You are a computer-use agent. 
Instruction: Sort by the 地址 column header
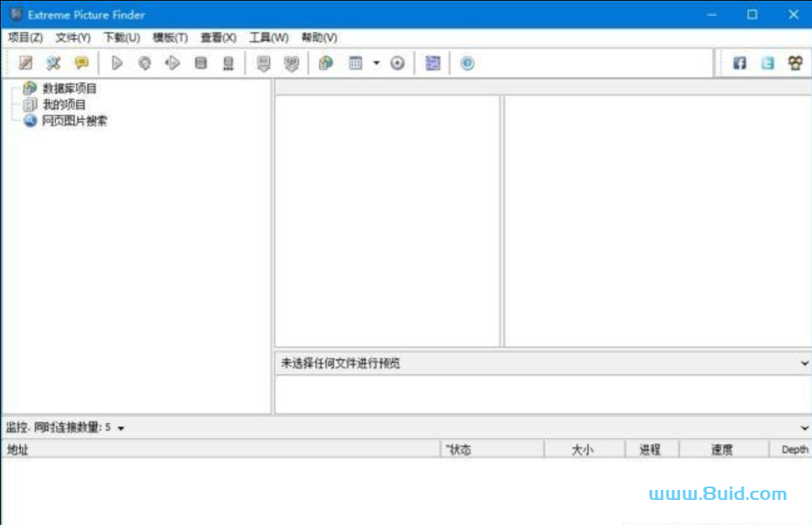click(221, 449)
